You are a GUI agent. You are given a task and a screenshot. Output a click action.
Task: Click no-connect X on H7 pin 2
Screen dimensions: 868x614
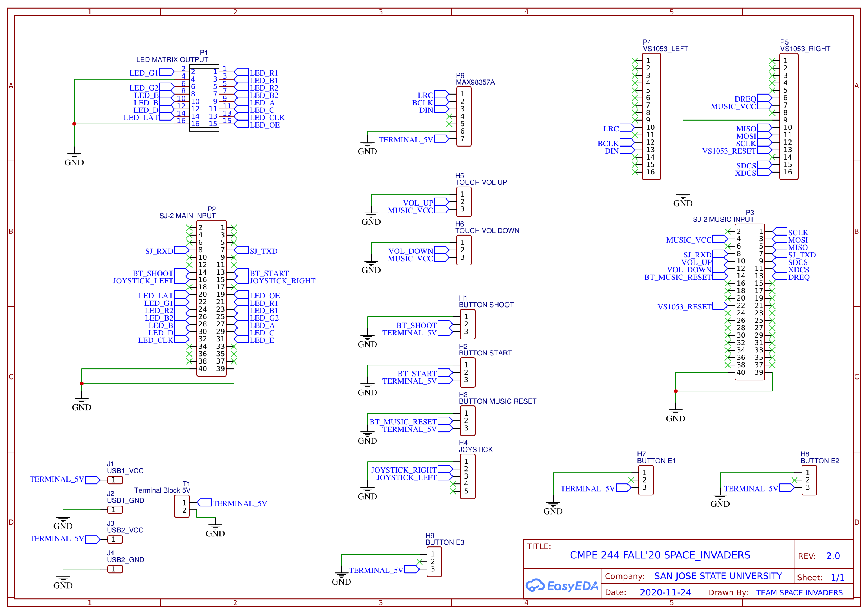[631, 480]
